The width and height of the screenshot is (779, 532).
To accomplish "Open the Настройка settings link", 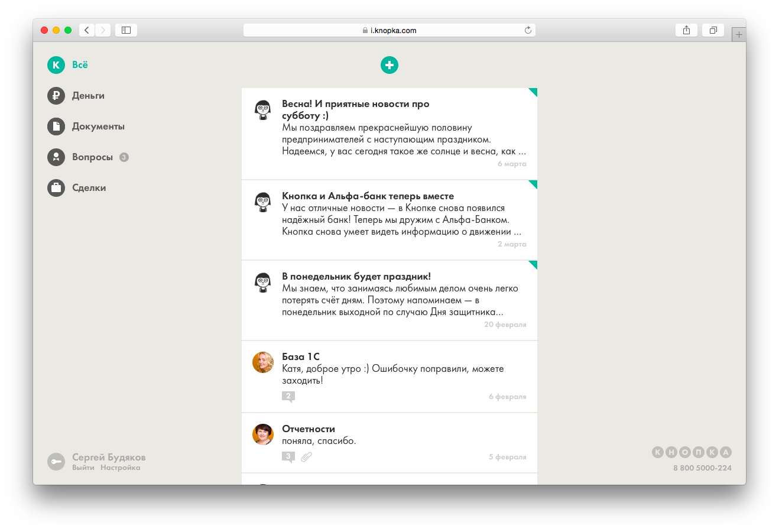I will (x=121, y=468).
